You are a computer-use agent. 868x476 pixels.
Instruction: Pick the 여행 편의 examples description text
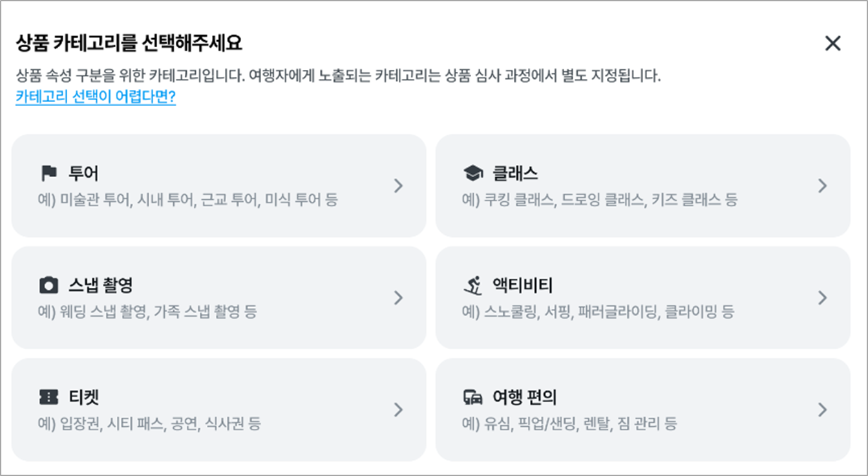pyautogui.click(x=569, y=424)
